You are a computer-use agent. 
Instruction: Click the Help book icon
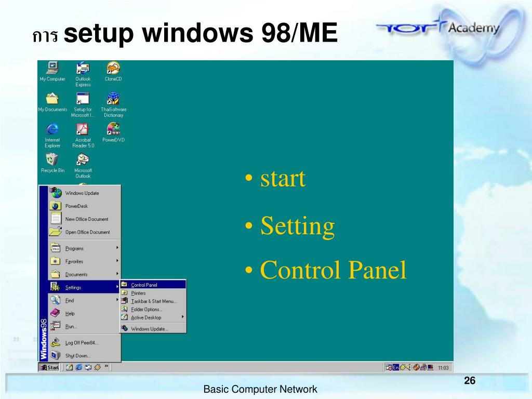55,313
